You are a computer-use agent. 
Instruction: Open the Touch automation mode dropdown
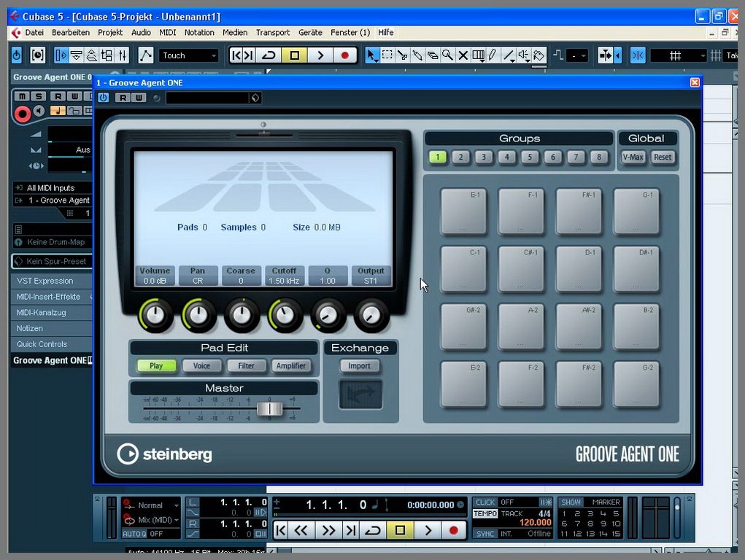pyautogui.click(x=189, y=55)
